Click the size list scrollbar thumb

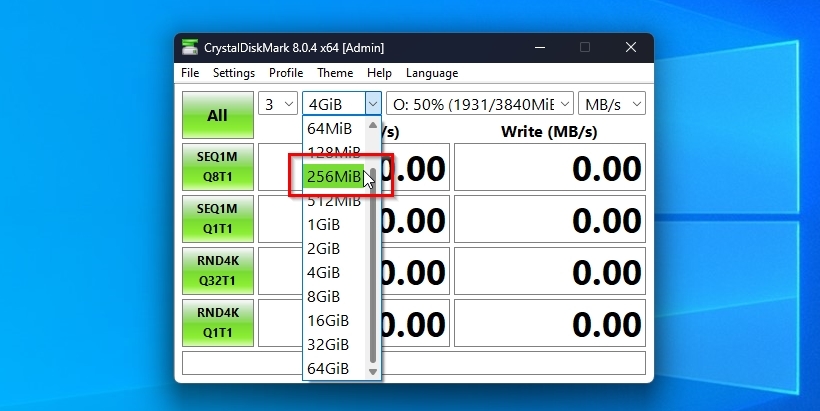click(x=373, y=264)
